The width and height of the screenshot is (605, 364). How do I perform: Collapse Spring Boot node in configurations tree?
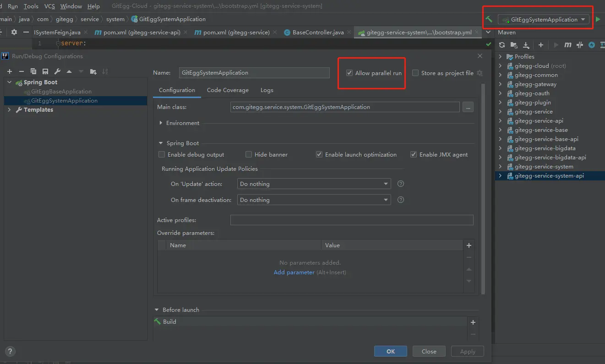click(x=10, y=82)
